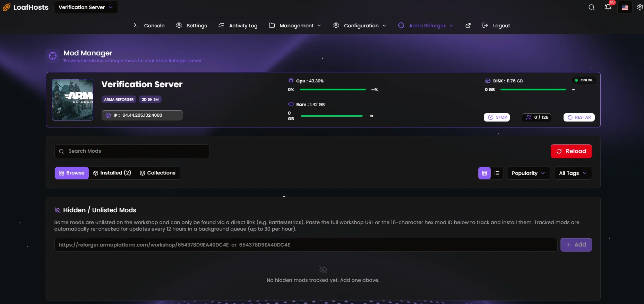Expand the Management menu
Viewport: 644px width, 304px height.
pos(295,26)
